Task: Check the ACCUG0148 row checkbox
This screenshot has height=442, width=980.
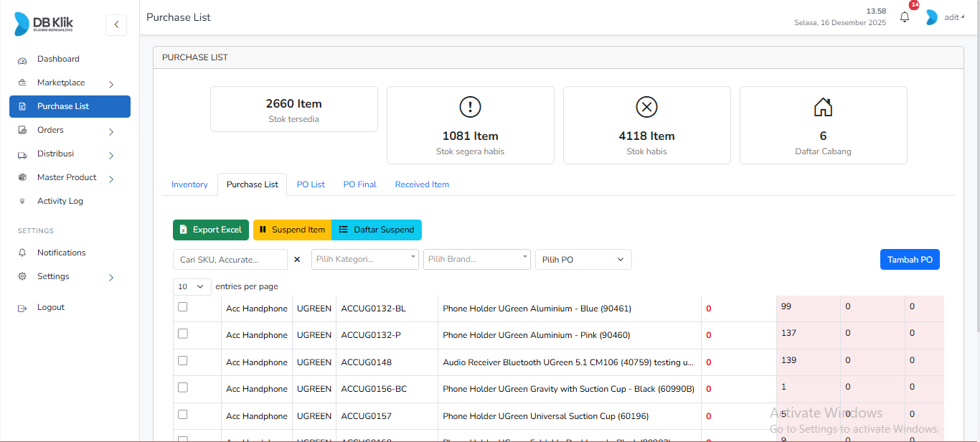Action: click(182, 360)
